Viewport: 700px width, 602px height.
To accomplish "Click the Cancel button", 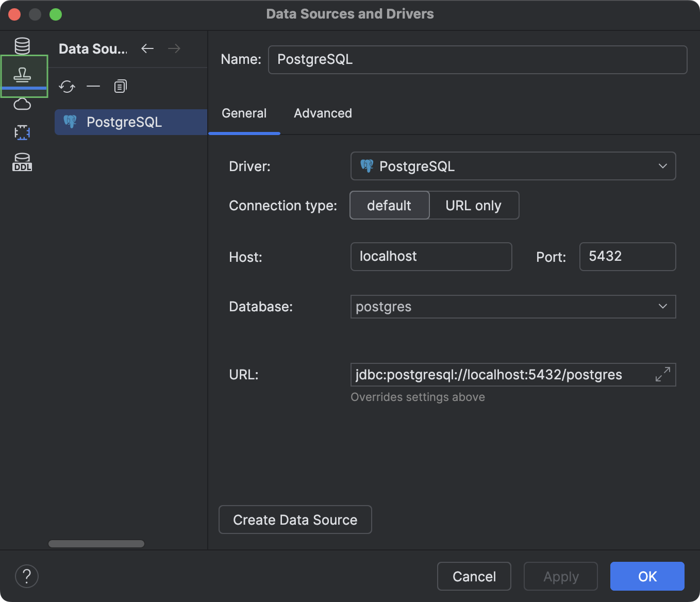I will [x=474, y=576].
